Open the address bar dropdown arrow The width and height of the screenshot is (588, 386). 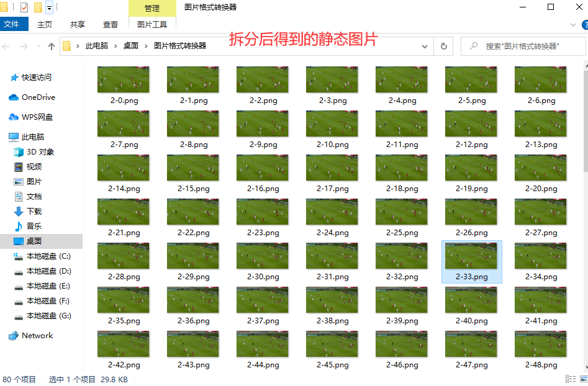tap(425, 46)
